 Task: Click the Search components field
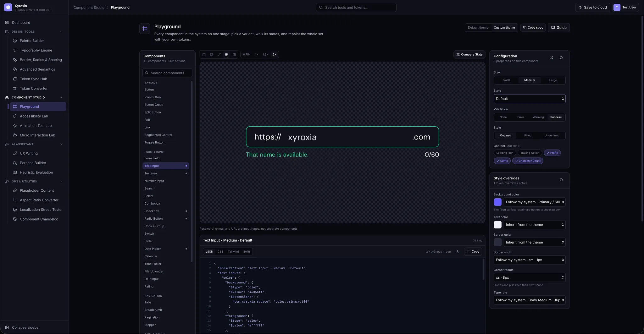(x=167, y=73)
